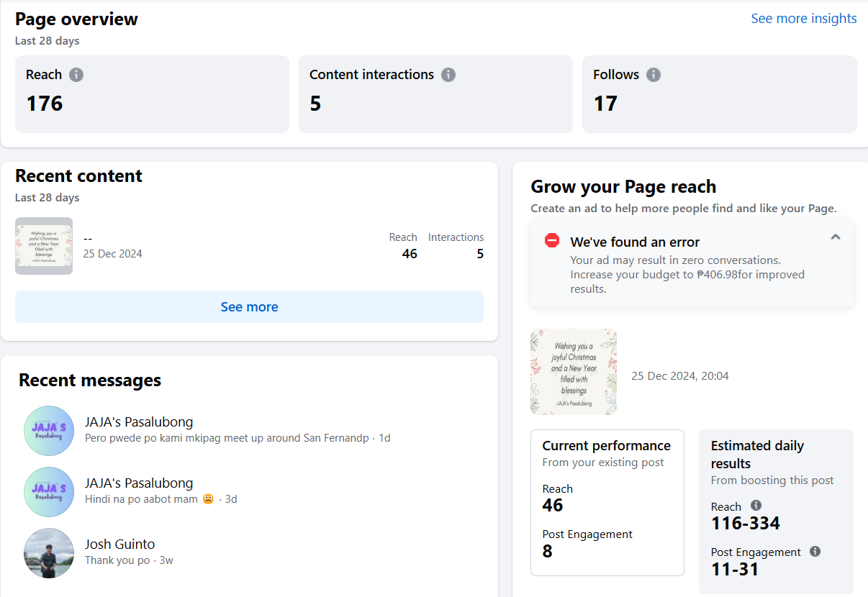Click the JAJA's Pasalubong avatar on the 1d message
868x597 pixels.
49,431
